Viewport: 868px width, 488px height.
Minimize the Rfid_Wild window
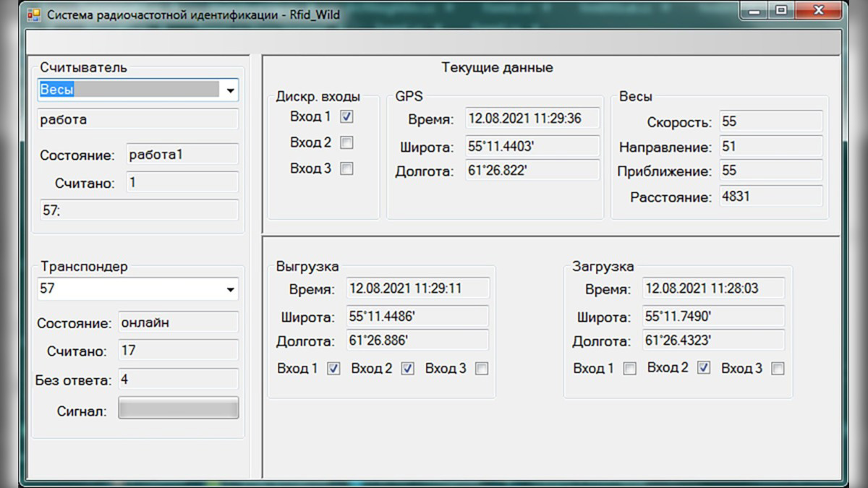tap(755, 11)
